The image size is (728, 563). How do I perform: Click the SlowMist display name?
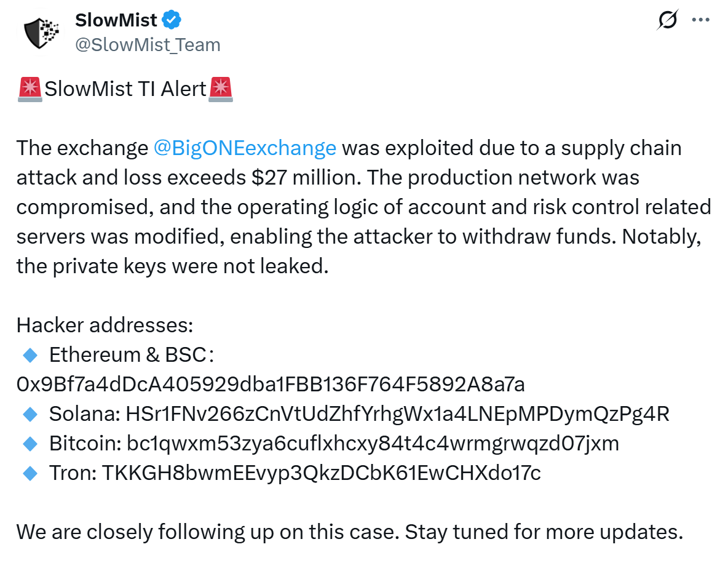point(117,20)
